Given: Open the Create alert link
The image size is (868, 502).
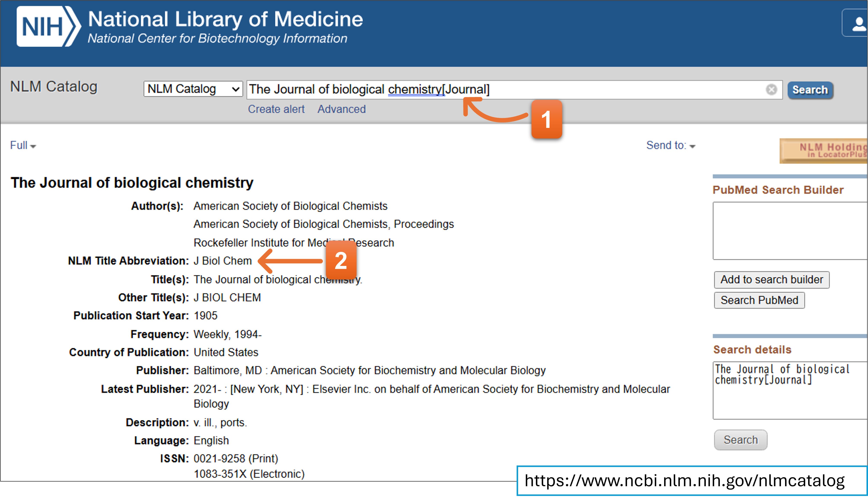Looking at the screenshot, I should pos(276,109).
